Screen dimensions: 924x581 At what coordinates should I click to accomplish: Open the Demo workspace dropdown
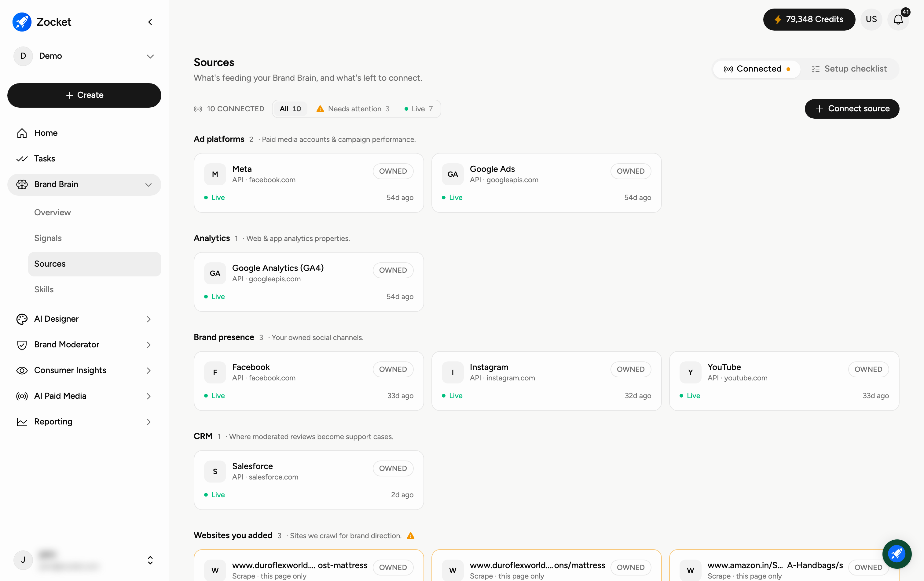point(84,56)
